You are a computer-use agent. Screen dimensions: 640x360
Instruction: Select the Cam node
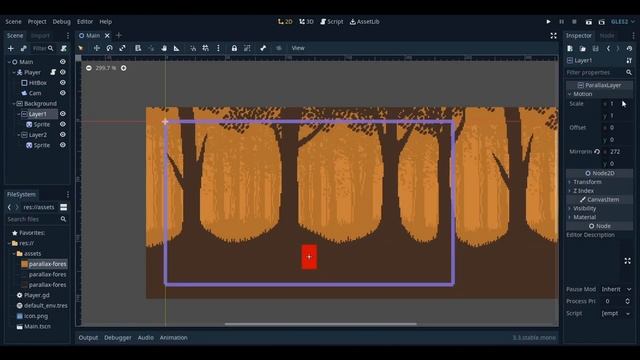click(35, 93)
